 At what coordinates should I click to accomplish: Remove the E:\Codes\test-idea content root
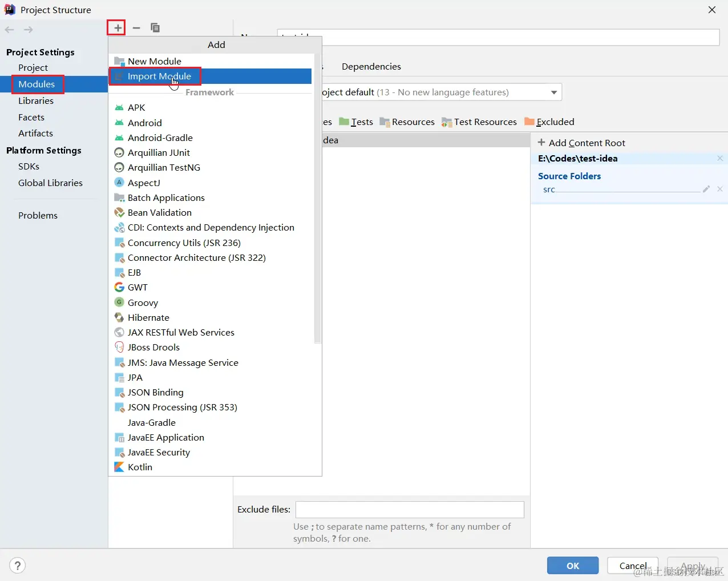720,158
